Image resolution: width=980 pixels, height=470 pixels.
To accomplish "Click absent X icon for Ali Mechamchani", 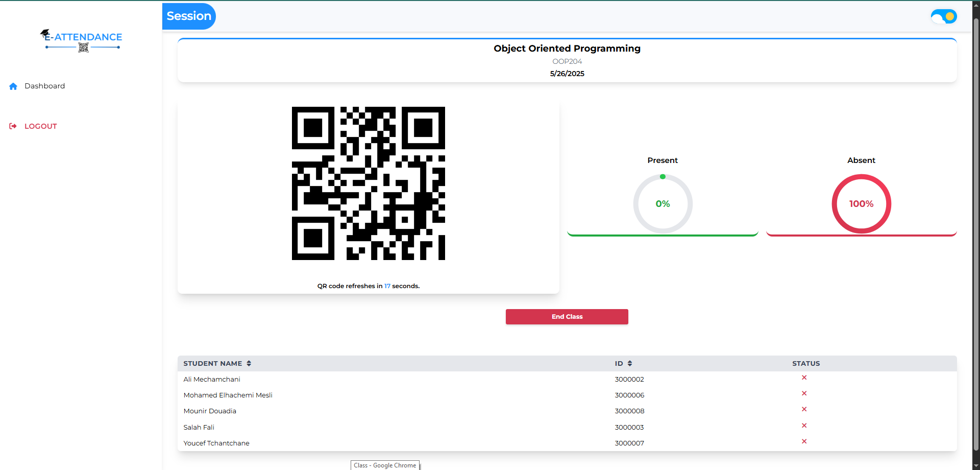I will click(804, 378).
